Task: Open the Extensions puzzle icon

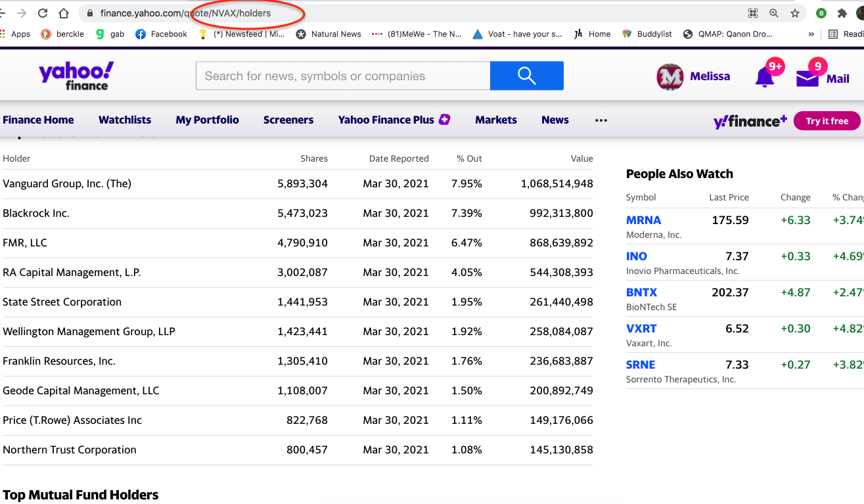Action: click(x=842, y=13)
